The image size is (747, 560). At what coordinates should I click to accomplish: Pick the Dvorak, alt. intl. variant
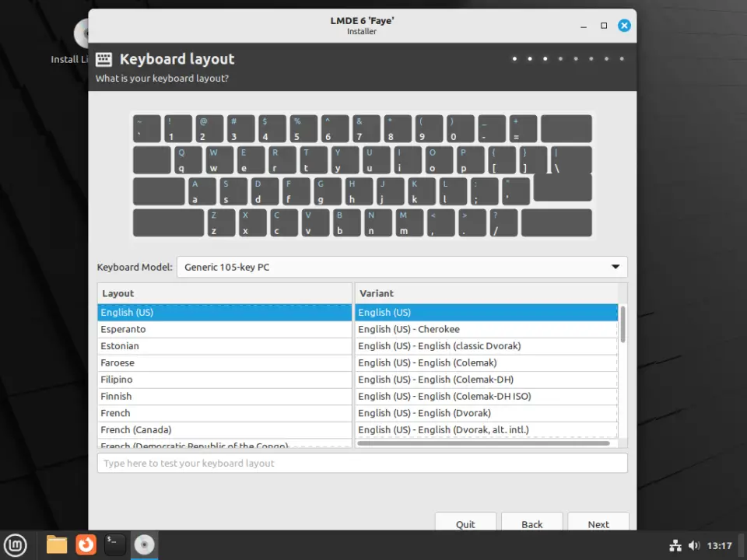click(486, 429)
